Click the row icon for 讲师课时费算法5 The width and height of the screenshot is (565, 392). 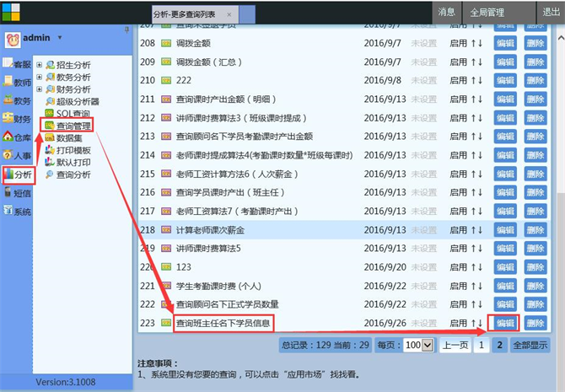click(166, 248)
